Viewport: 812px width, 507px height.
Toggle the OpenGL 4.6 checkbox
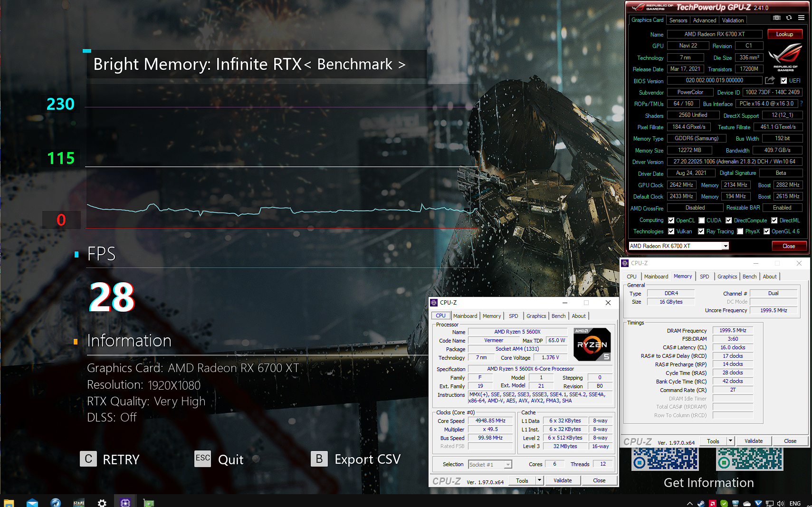(766, 231)
